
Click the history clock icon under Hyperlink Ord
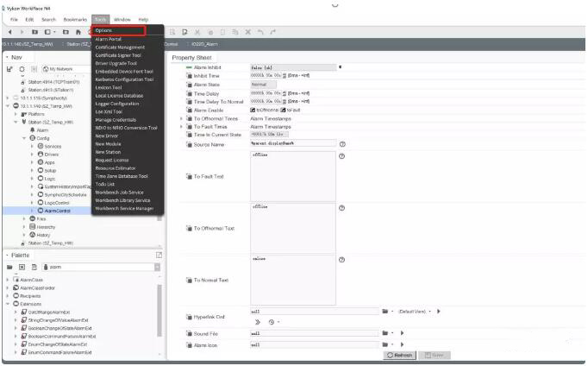[272, 322]
